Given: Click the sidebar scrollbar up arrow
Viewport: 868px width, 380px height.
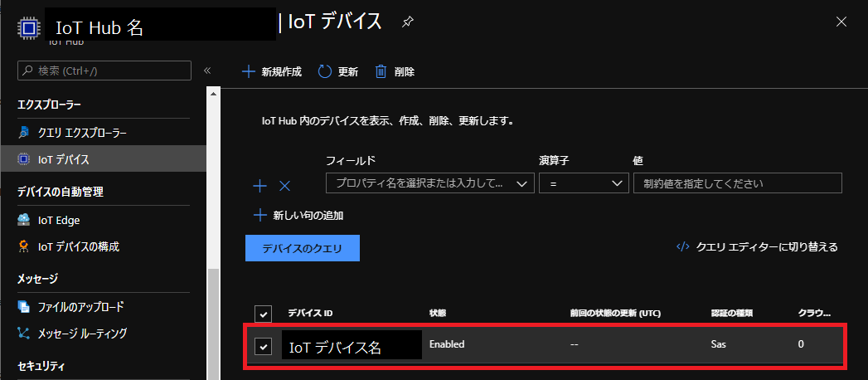Looking at the screenshot, I should [213, 94].
